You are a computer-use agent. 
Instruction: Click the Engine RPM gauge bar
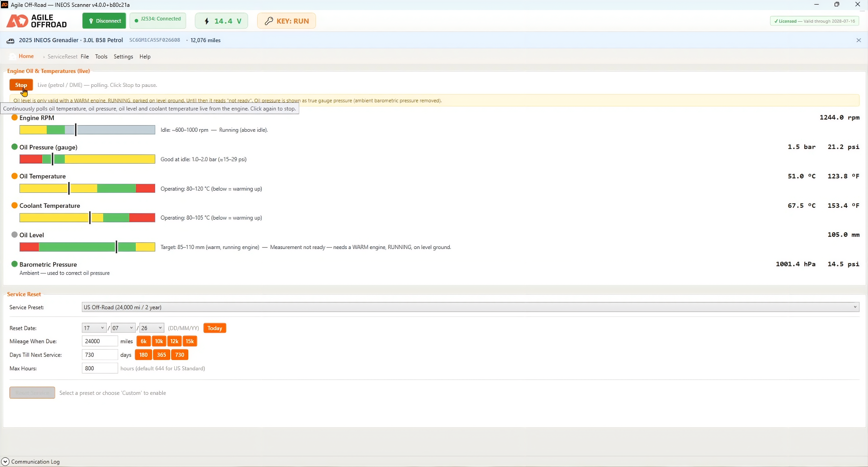tap(87, 130)
